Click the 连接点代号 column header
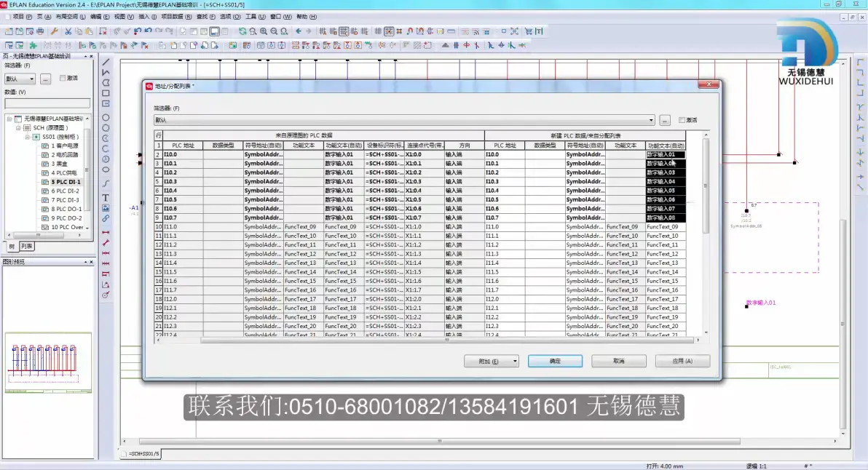This screenshot has width=868, height=470. pos(424,146)
